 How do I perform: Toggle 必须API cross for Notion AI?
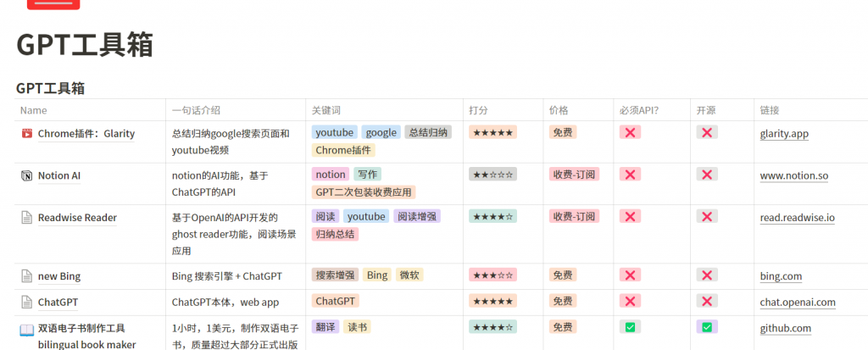pos(630,175)
